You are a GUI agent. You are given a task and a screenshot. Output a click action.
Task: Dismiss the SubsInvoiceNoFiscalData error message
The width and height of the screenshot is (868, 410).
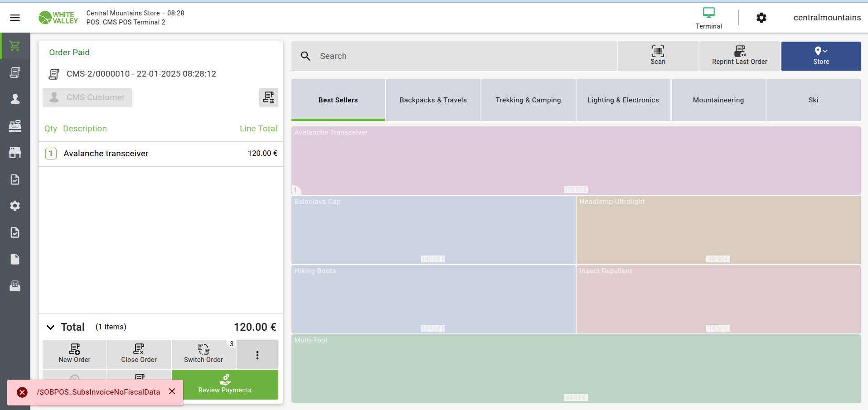click(x=172, y=391)
